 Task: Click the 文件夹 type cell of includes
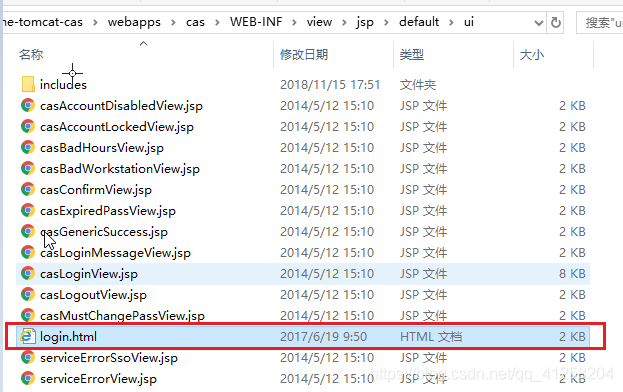[x=418, y=85]
